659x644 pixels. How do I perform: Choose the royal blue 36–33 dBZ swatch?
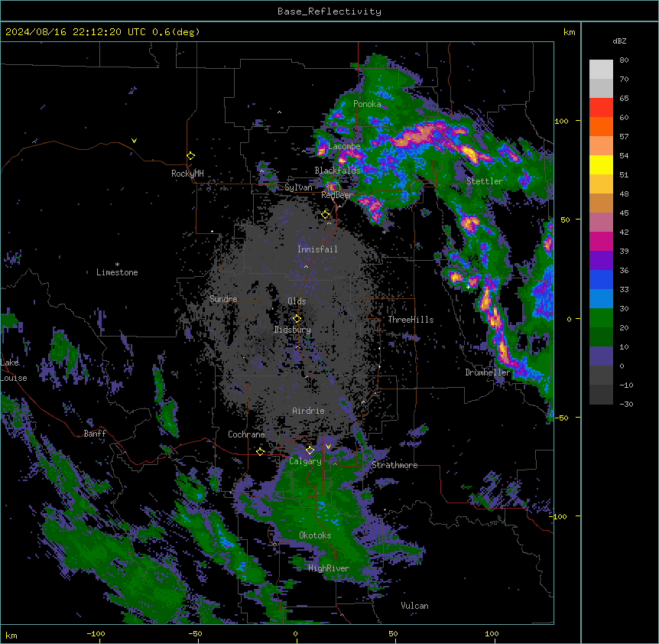coord(601,279)
